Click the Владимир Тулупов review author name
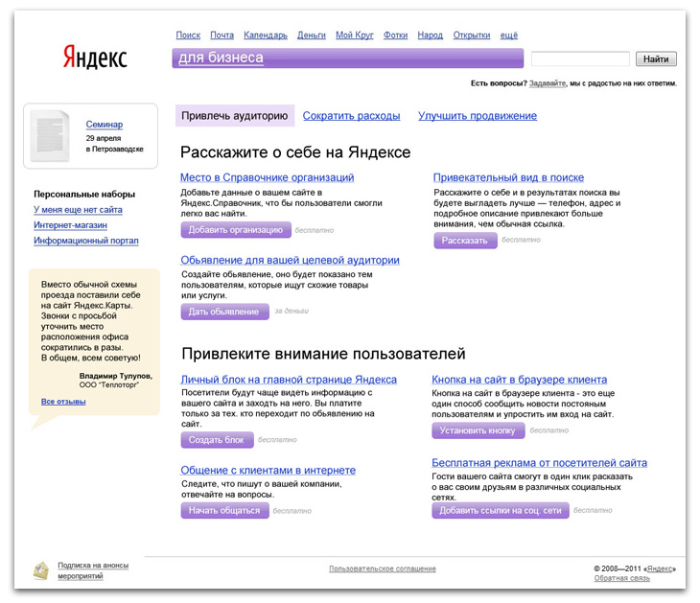The height and width of the screenshot is (603, 700). (116, 376)
